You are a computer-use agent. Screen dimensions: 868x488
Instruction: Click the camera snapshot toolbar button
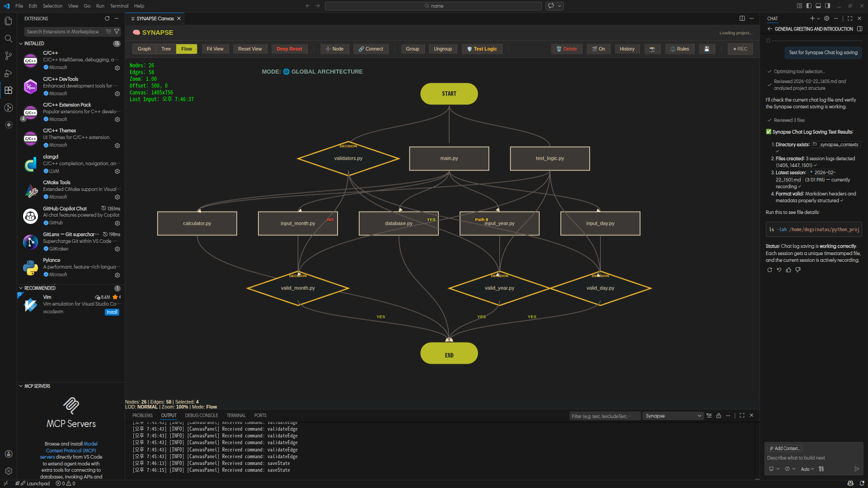(x=652, y=49)
